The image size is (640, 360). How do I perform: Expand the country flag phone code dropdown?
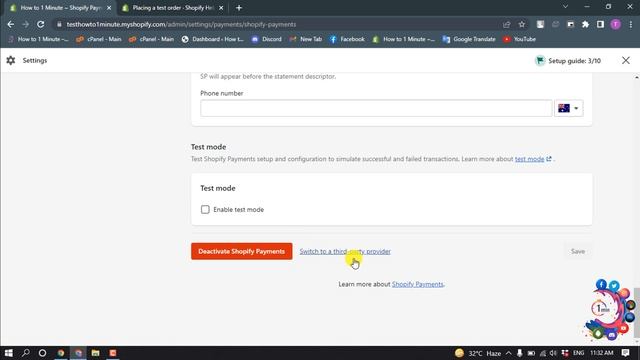[x=569, y=108]
